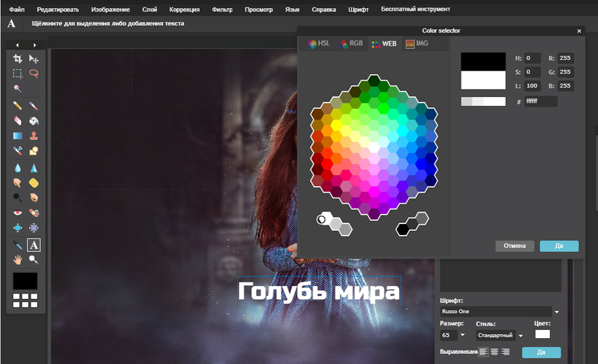Open the Стиль style dropdown
Image resolution: width=598 pixels, height=364 pixels.
point(521,335)
